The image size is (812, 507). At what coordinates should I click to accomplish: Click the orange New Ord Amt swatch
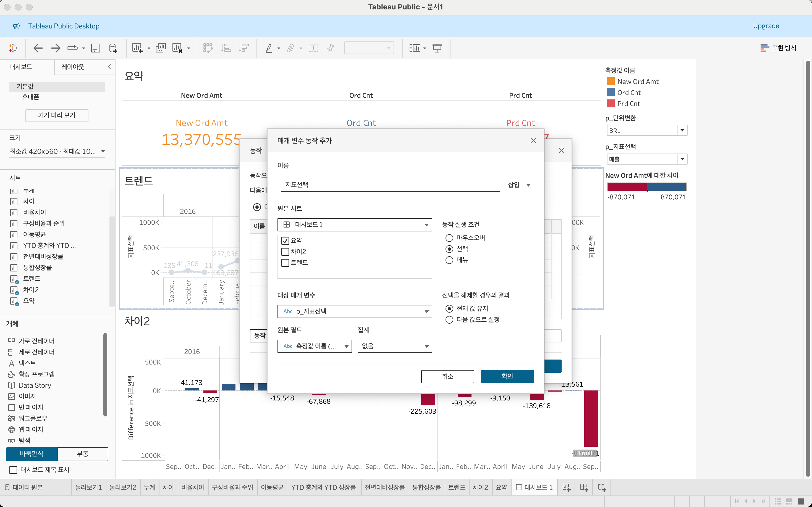tap(611, 81)
